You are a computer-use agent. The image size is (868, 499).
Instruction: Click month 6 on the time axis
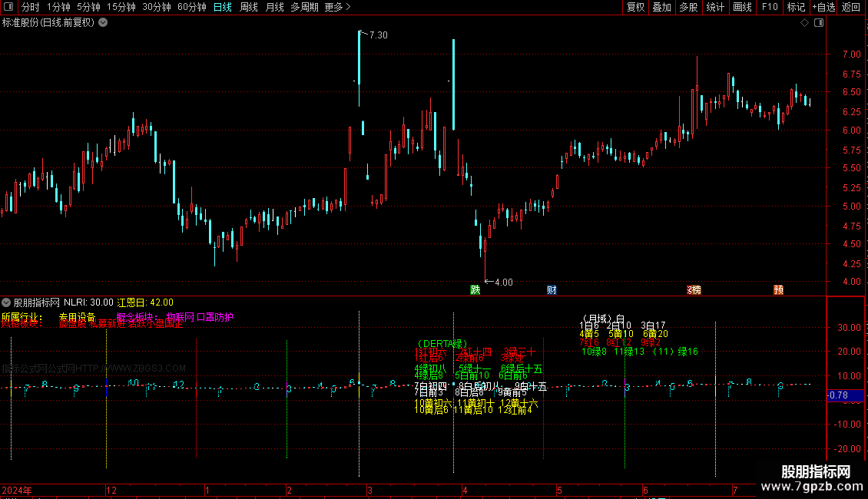[x=645, y=490]
